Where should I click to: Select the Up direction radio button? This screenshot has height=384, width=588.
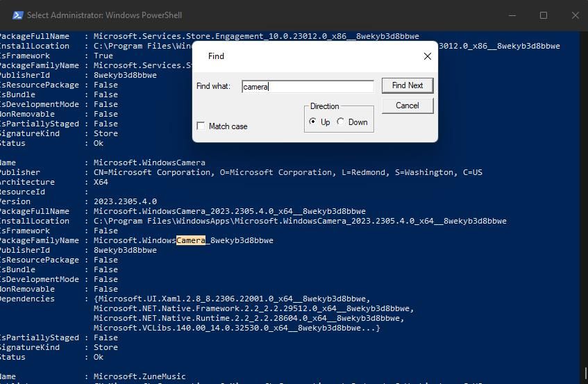pos(312,122)
